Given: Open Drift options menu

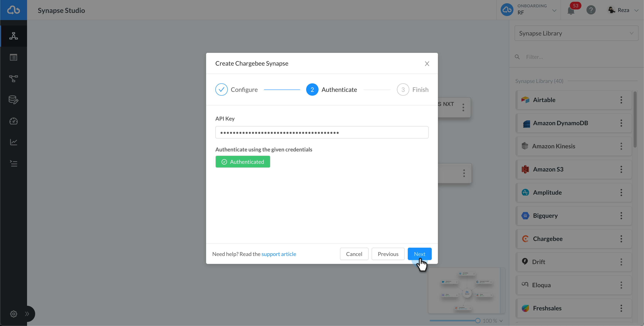Looking at the screenshot, I should click(x=621, y=262).
